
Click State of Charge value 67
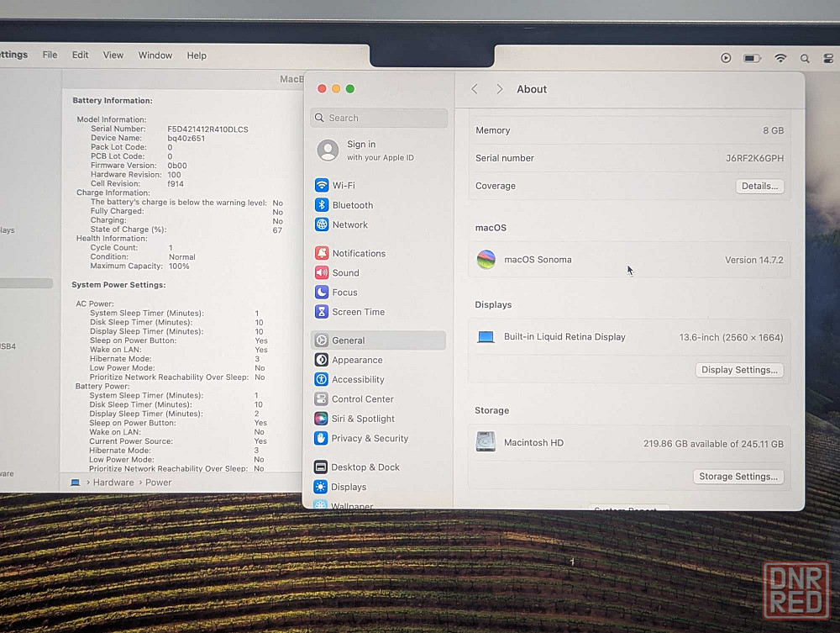click(277, 230)
